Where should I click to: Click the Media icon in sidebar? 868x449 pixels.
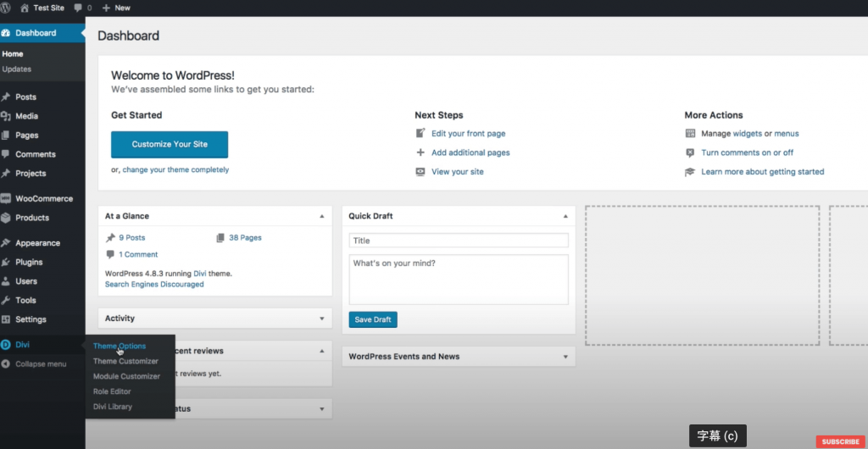[6, 116]
